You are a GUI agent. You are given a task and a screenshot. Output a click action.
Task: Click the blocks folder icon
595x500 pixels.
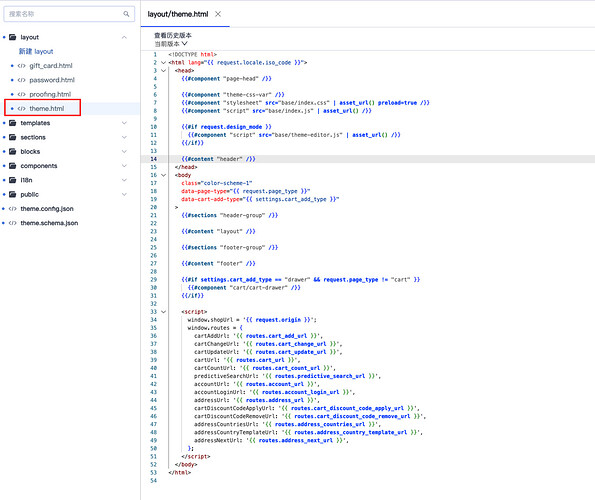(13, 151)
